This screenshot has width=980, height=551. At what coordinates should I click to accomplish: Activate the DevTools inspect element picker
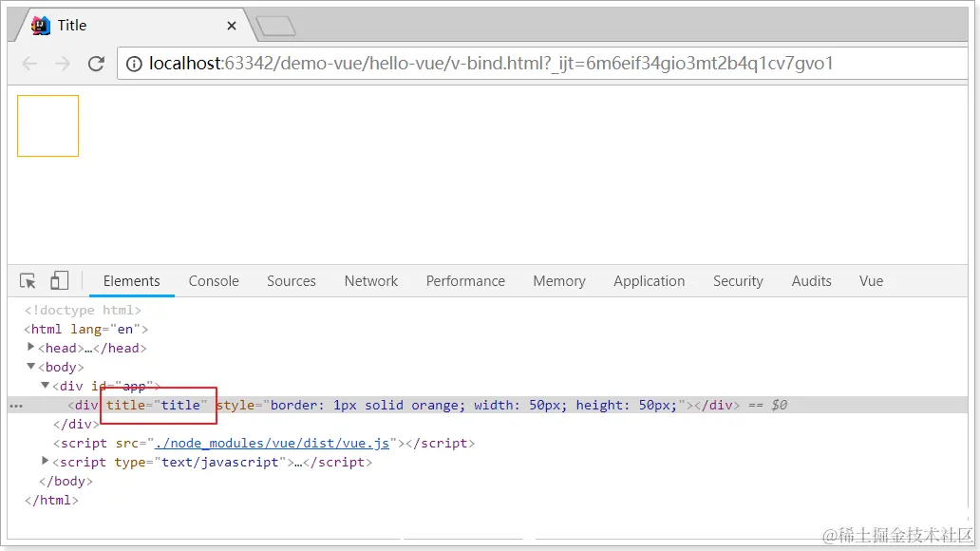pos(28,281)
